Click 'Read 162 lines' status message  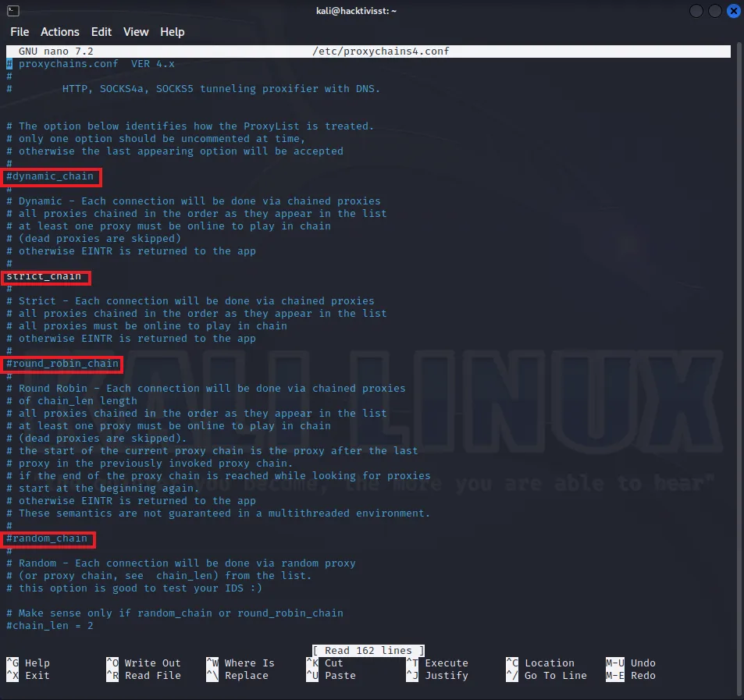(368, 651)
